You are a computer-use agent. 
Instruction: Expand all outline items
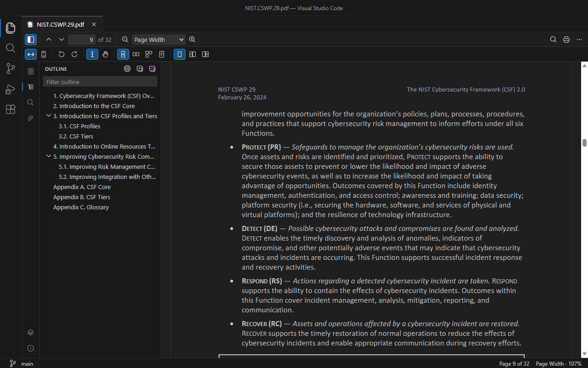pos(140,69)
